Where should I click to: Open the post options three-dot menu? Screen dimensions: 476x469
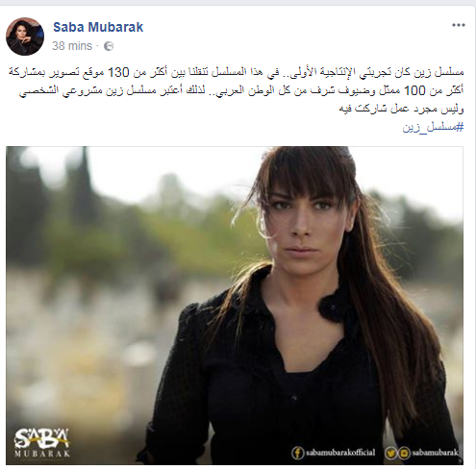pos(459,25)
